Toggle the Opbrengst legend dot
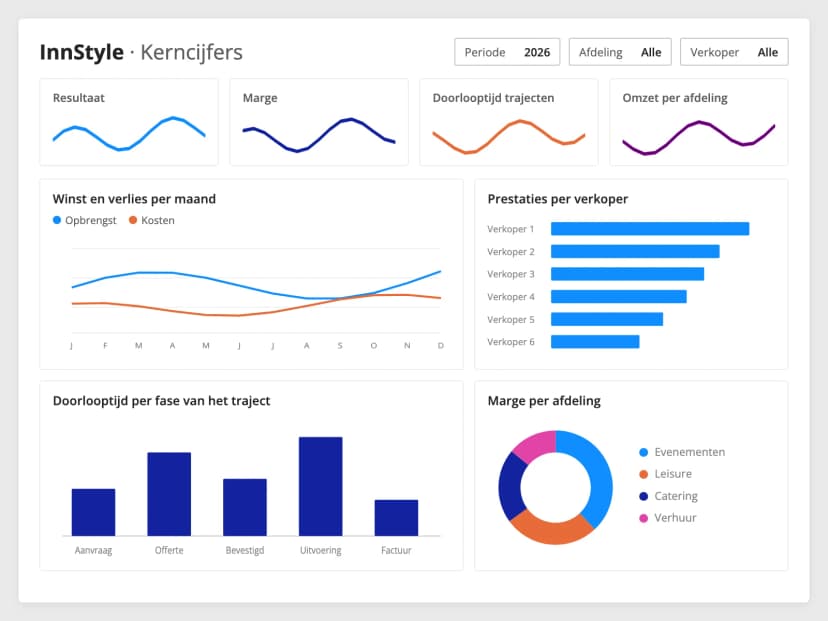Screen dimensions: 828x621 (57, 220)
